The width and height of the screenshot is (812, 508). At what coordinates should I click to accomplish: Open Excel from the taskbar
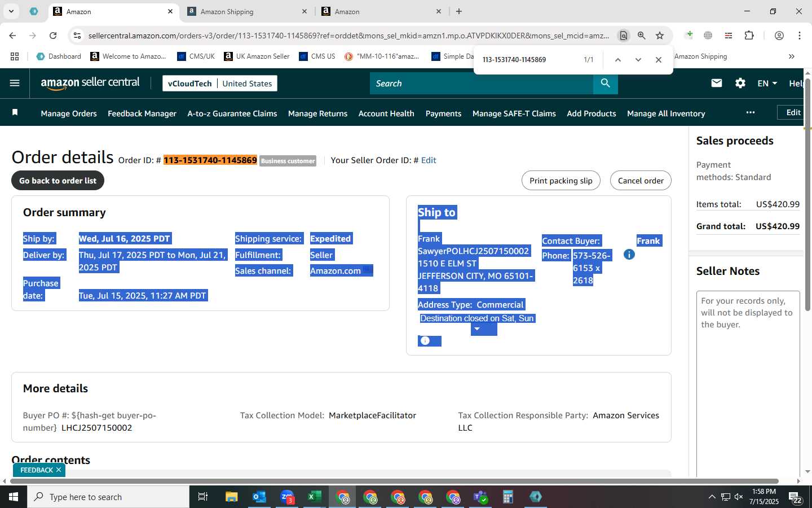point(314,497)
